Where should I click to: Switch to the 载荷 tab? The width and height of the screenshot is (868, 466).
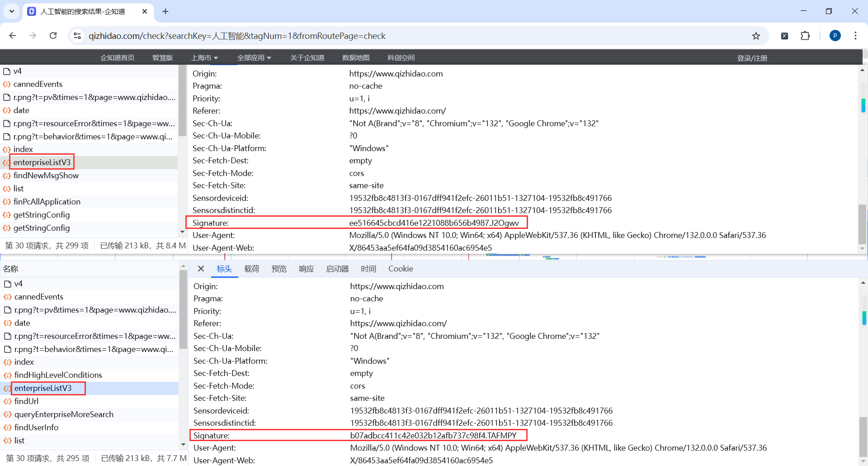(x=252, y=269)
